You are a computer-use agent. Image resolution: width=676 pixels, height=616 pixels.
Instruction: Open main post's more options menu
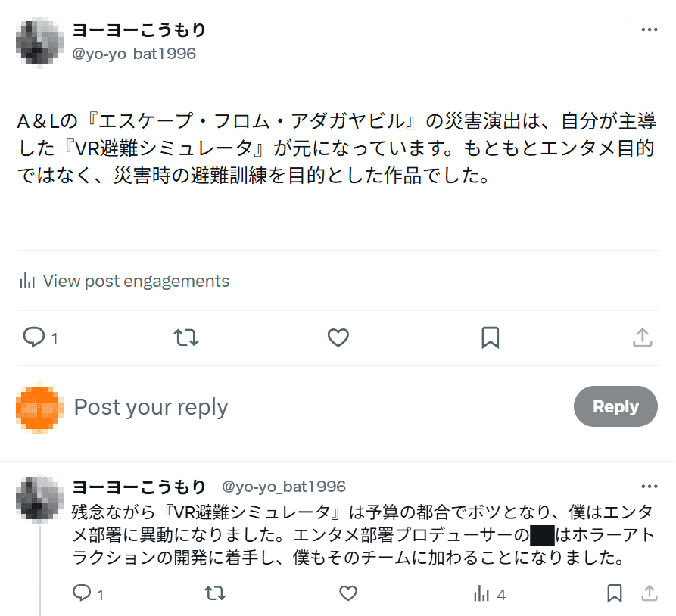pyautogui.click(x=649, y=30)
